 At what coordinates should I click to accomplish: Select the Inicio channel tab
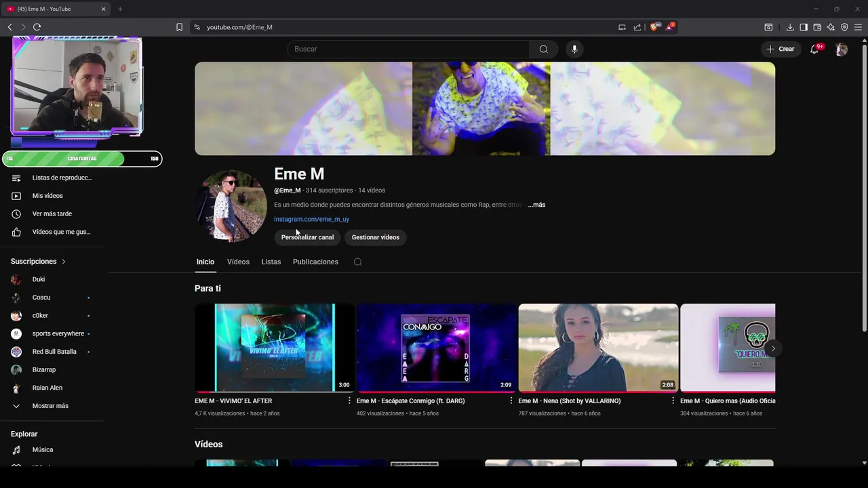click(x=205, y=262)
